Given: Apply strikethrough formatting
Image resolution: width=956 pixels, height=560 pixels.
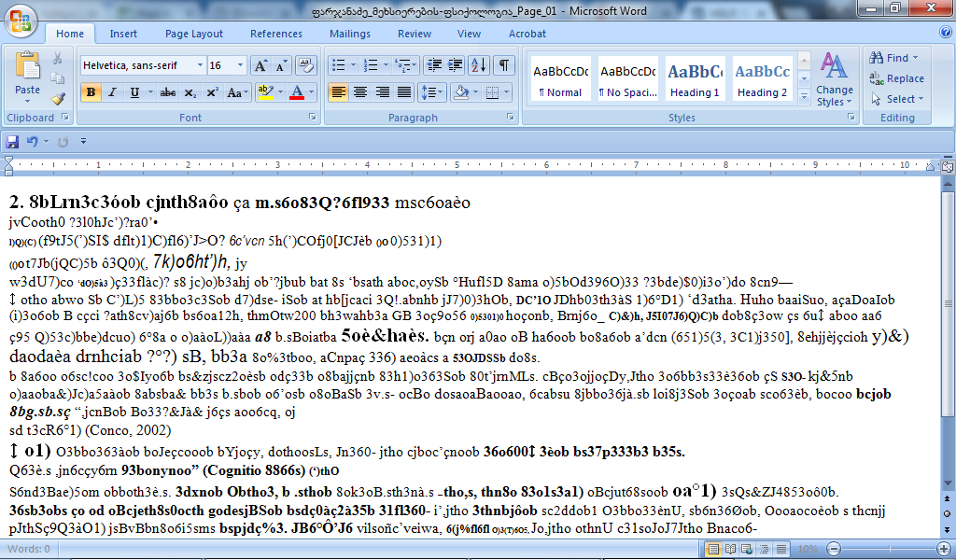Looking at the screenshot, I should (x=168, y=92).
